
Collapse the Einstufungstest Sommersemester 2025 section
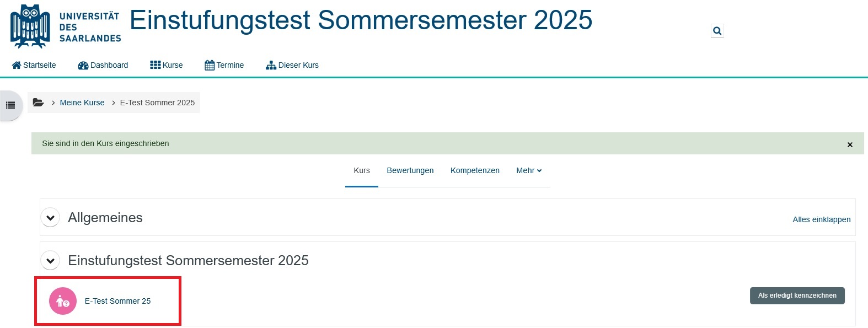click(x=50, y=261)
